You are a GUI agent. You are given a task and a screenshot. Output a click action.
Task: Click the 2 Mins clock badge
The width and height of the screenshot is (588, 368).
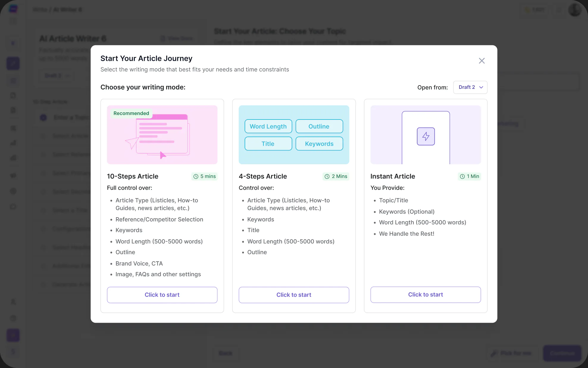(336, 176)
